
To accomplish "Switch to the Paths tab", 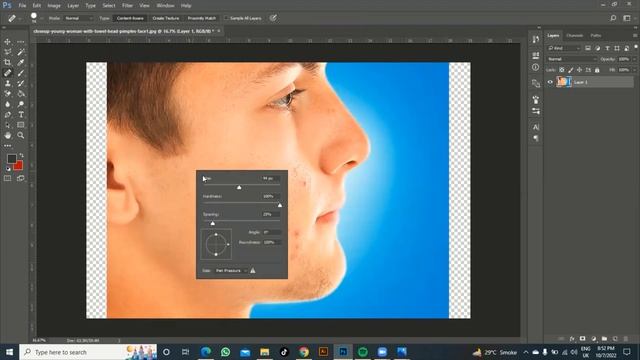I will (x=596, y=36).
